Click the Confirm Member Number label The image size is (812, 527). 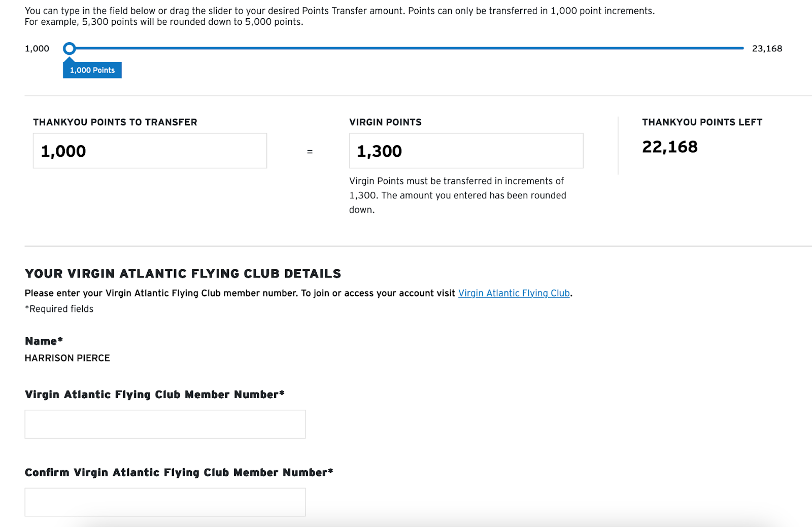(x=179, y=472)
